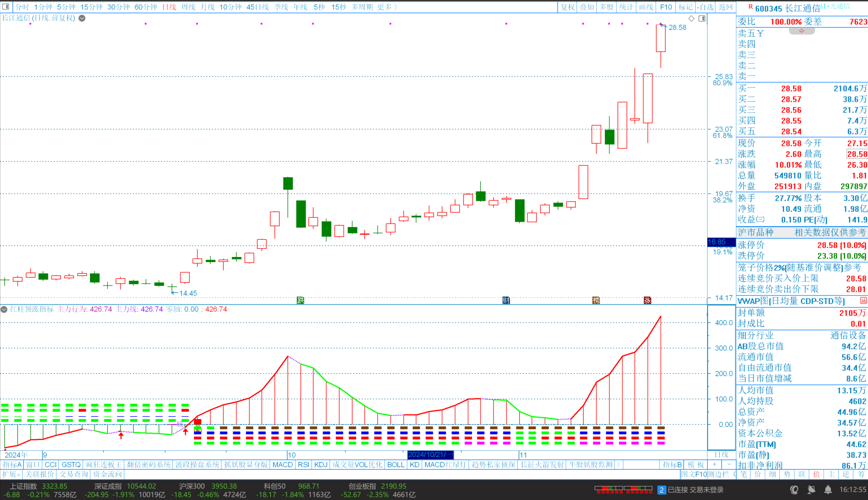Toggle the side panel icon on chart
This screenshot has width=868, height=500.
[x=702, y=19]
